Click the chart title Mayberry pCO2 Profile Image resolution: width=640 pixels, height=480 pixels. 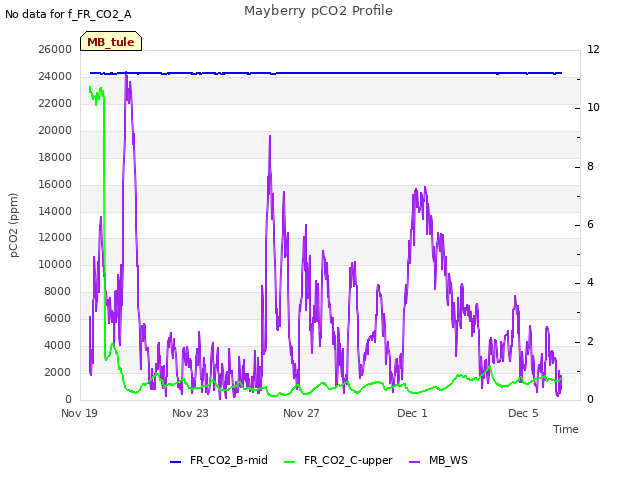(x=318, y=11)
